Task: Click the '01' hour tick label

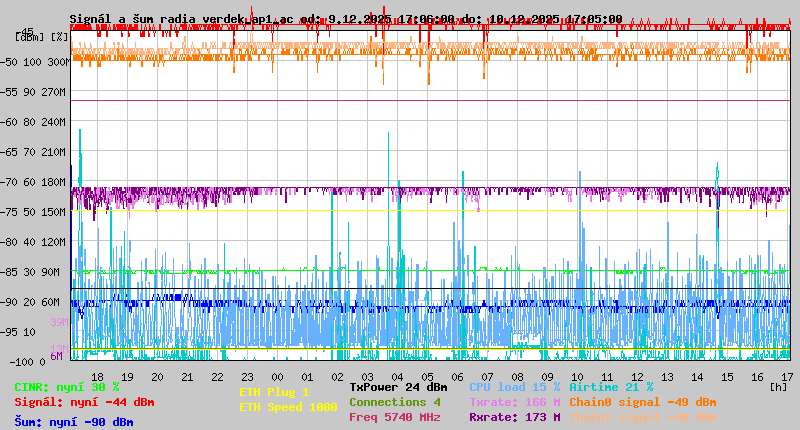Action: point(307,377)
